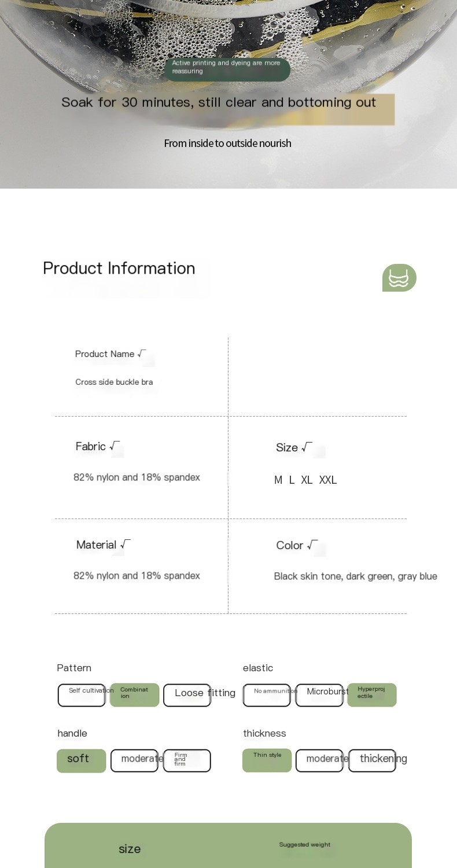Pick the soft handle option

pyautogui.click(x=82, y=760)
